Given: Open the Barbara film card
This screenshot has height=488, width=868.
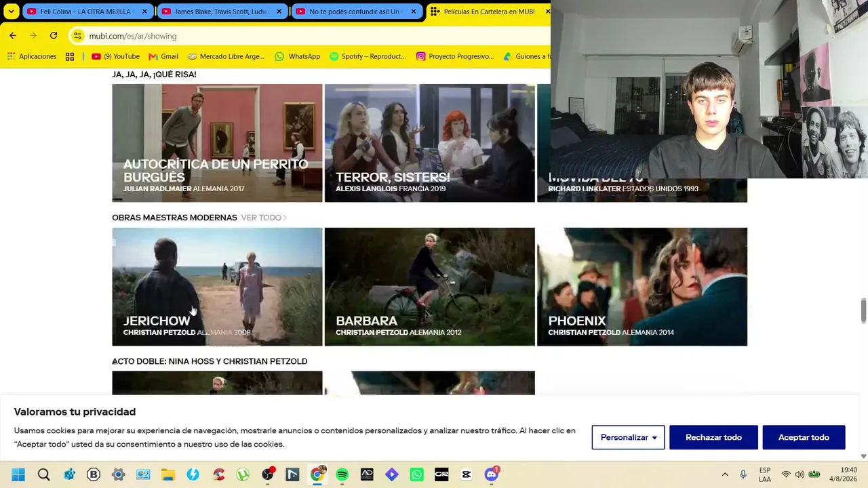Looking at the screenshot, I should pyautogui.click(x=430, y=287).
